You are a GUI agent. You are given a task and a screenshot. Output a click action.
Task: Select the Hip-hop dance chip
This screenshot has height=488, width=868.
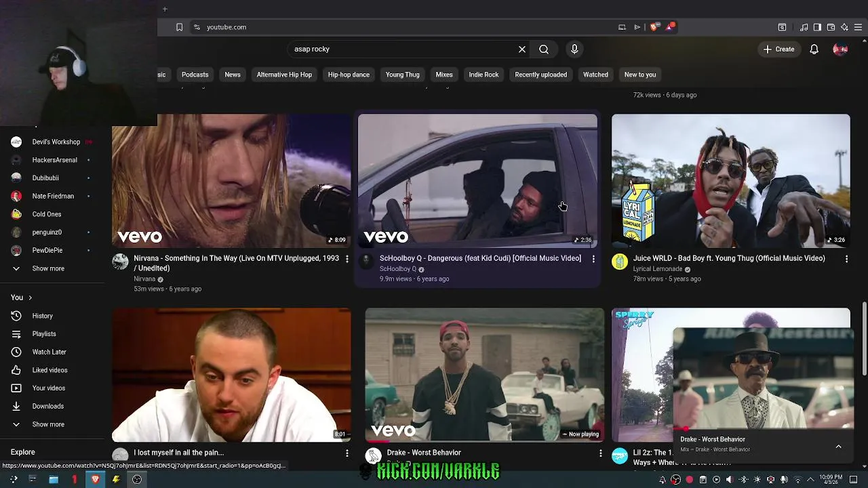pyautogui.click(x=349, y=75)
